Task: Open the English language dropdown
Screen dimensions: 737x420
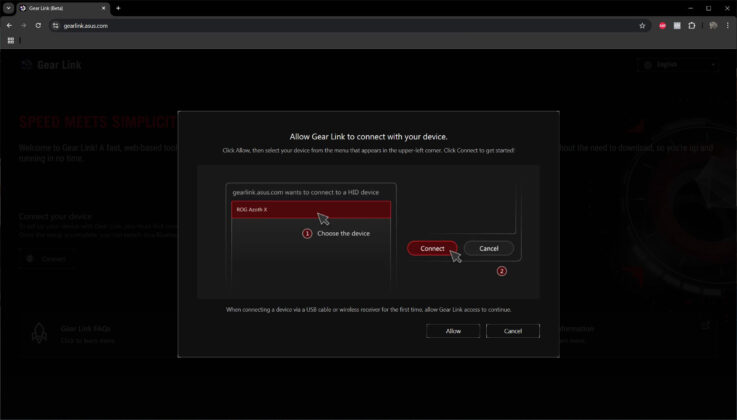Action: tap(678, 65)
